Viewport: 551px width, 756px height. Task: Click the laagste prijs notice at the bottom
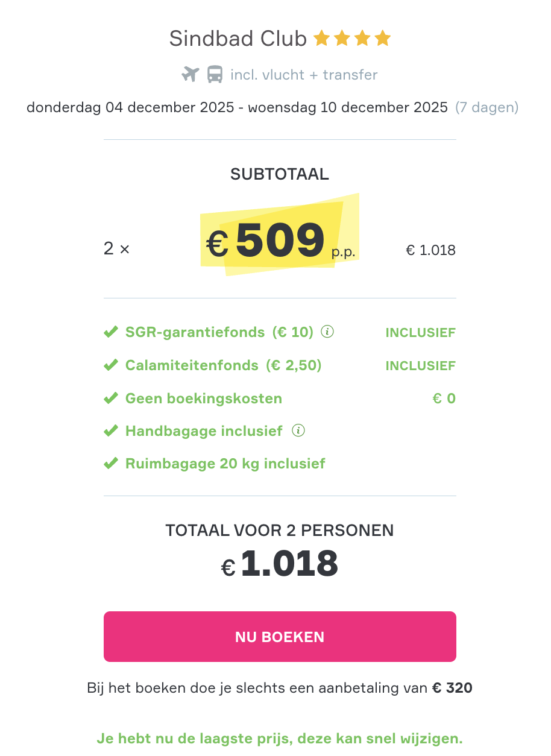280,738
